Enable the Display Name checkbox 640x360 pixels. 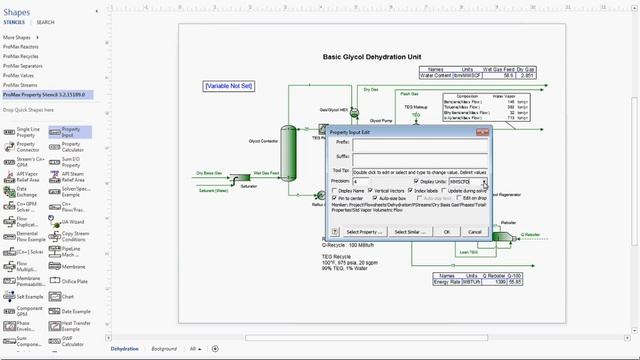(334, 191)
